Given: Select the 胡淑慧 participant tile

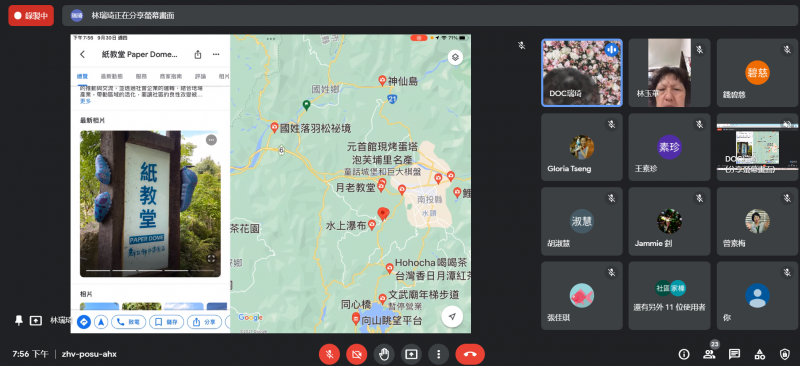Looking at the screenshot, I should pos(582,221).
